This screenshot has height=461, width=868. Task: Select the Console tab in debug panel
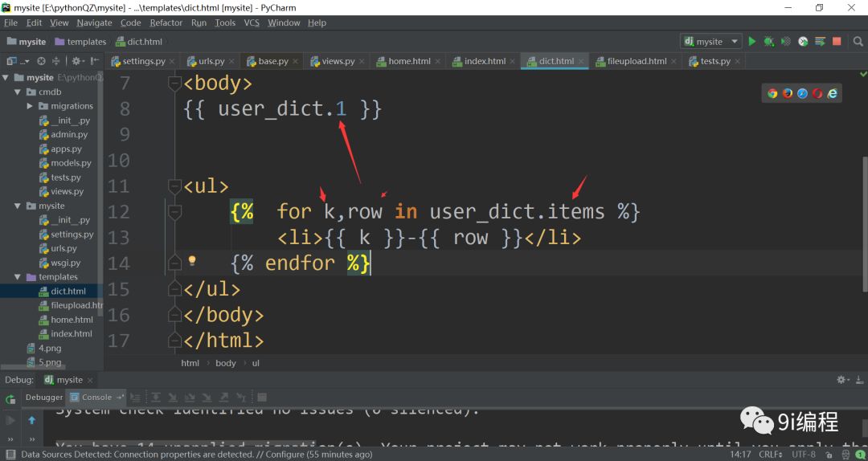pos(96,398)
